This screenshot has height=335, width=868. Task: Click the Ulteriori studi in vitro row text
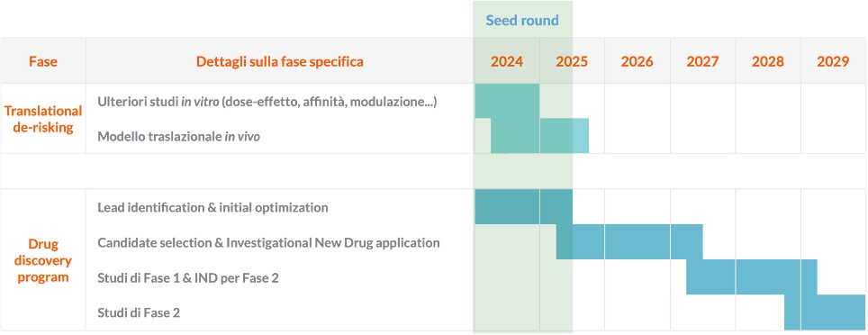pos(267,102)
